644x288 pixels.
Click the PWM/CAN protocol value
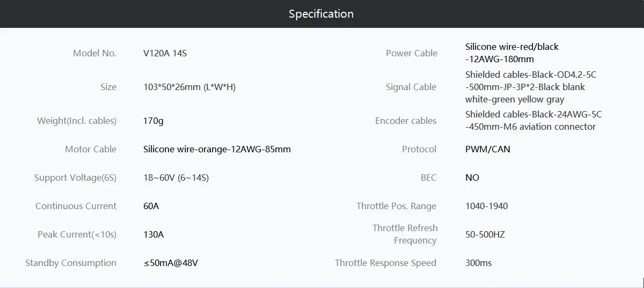[488, 149]
